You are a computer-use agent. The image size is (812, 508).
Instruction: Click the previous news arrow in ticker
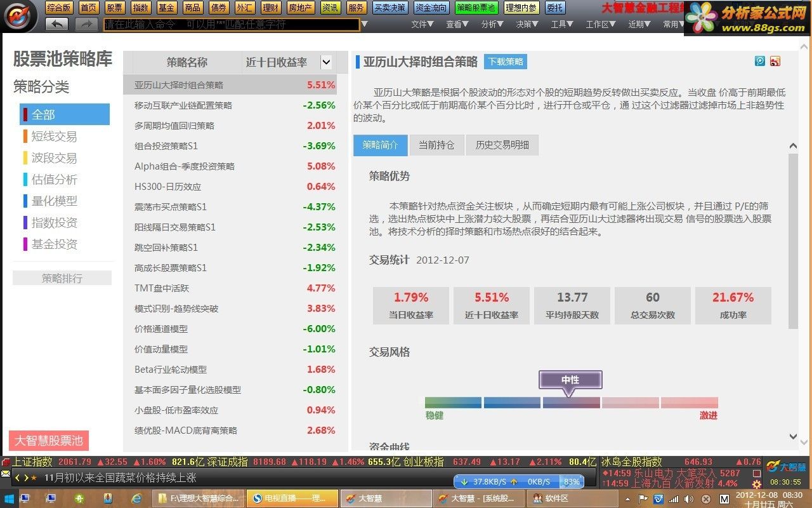(18, 478)
